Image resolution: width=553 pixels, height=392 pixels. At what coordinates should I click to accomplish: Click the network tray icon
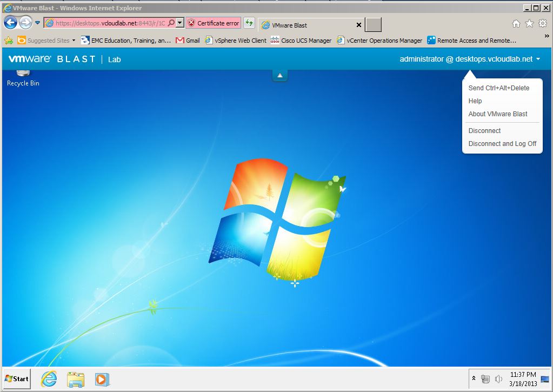coord(485,379)
